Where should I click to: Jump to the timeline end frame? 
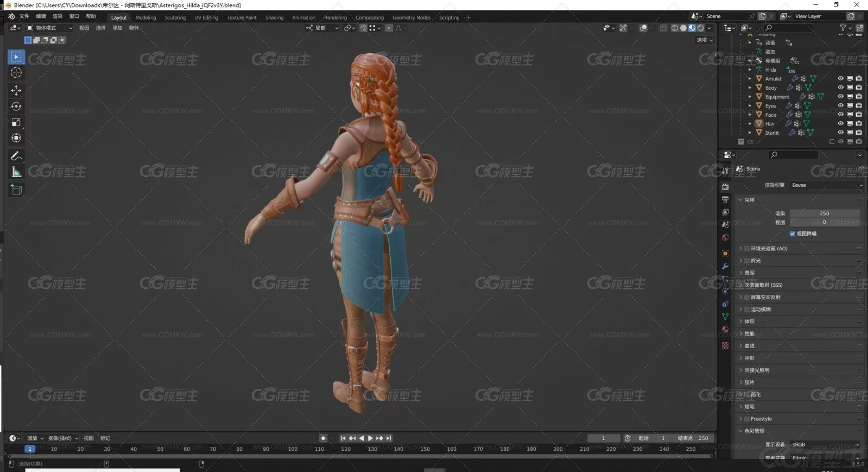coord(389,438)
